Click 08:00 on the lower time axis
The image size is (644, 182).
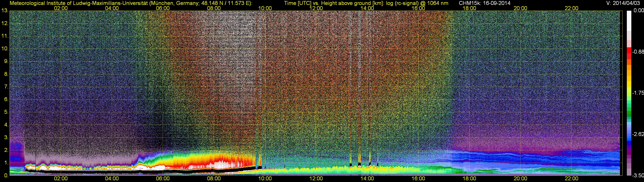[x=214, y=179]
